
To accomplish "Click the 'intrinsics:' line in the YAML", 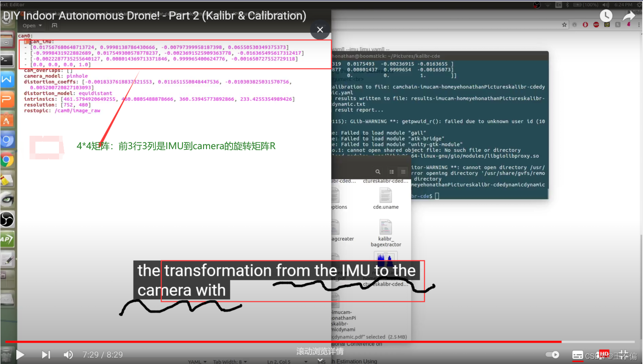I will (x=159, y=99).
